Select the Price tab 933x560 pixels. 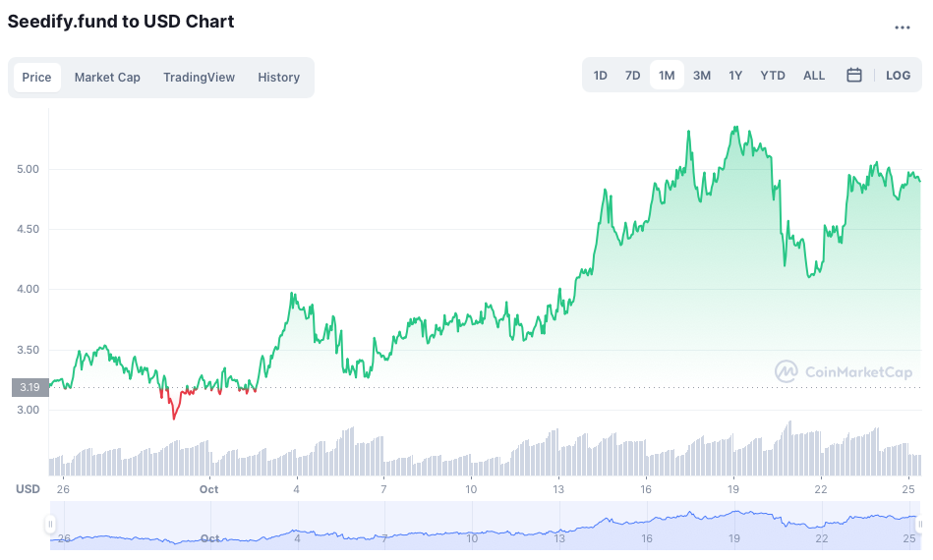click(x=37, y=78)
